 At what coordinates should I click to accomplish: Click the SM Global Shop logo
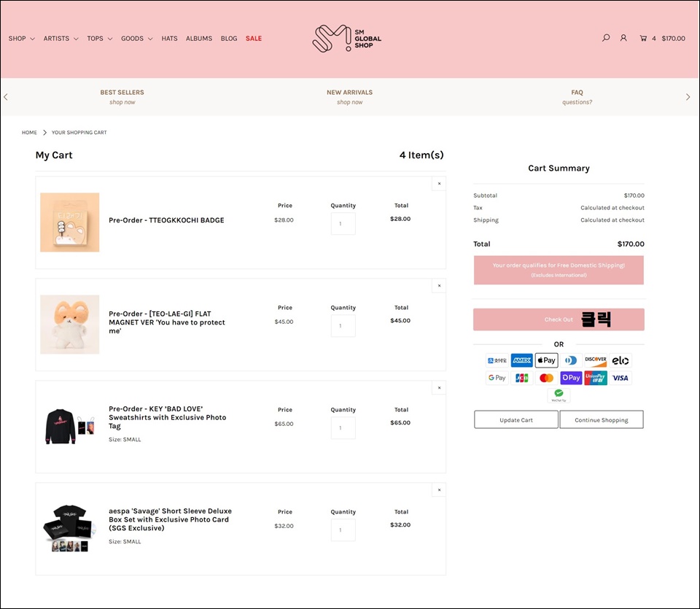(x=347, y=39)
